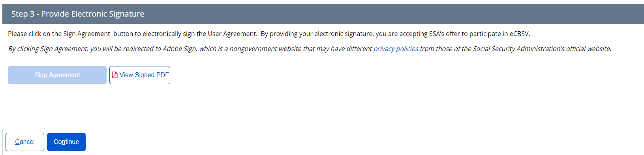
Task: Open the View Signed PDF button
Action: (x=140, y=75)
